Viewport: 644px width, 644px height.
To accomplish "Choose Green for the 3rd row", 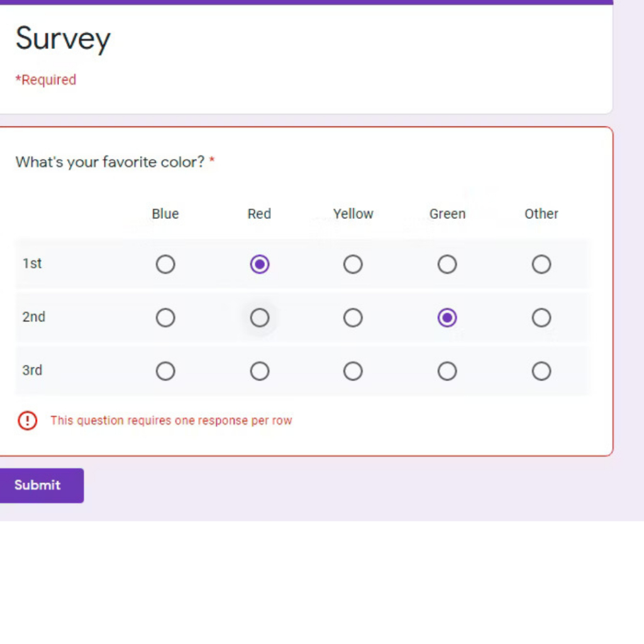I will click(x=447, y=372).
